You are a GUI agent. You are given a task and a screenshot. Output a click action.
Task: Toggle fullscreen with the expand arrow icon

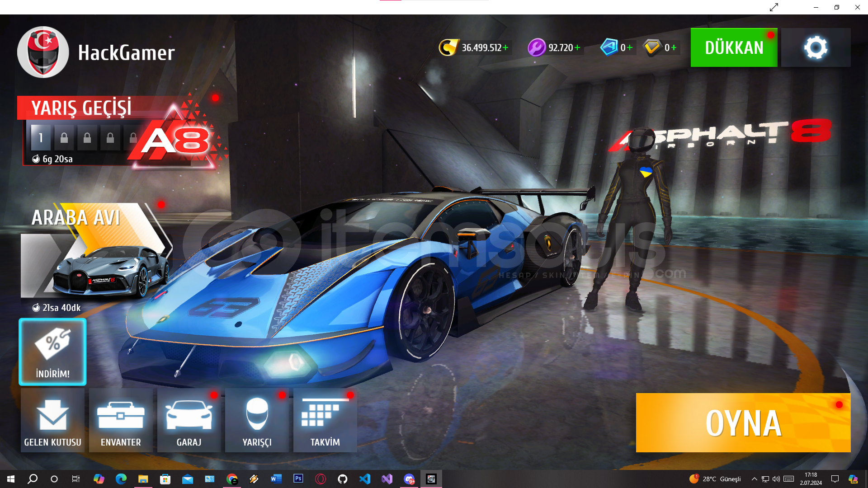tap(774, 7)
